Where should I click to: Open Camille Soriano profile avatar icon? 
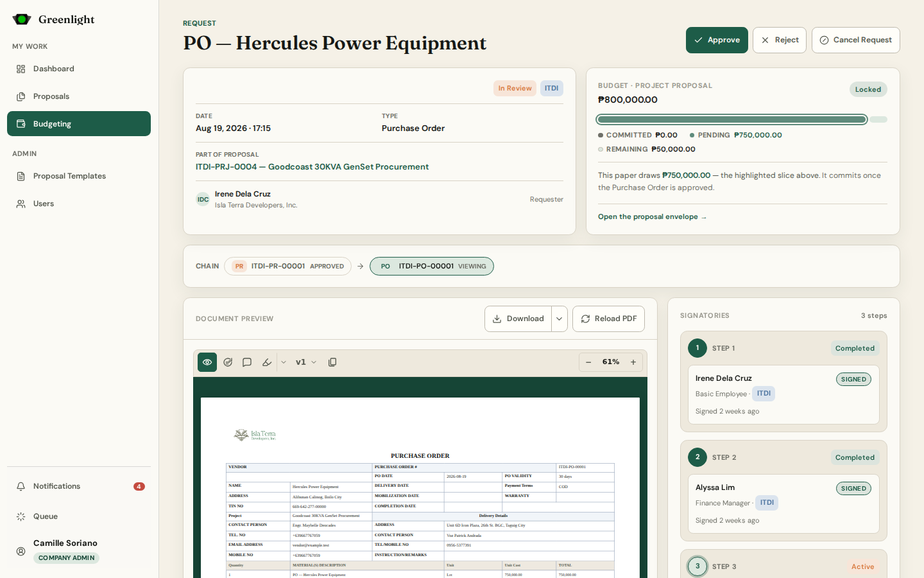pos(21,551)
